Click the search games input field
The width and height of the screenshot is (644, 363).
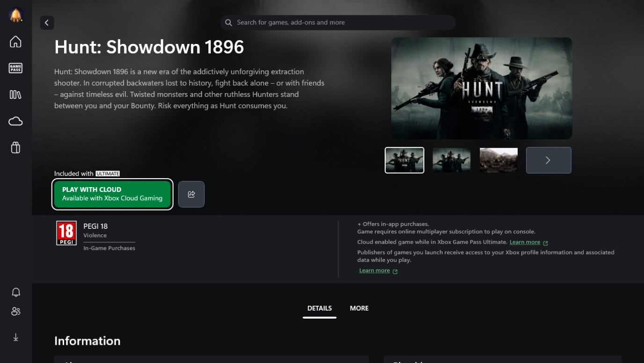click(x=338, y=22)
